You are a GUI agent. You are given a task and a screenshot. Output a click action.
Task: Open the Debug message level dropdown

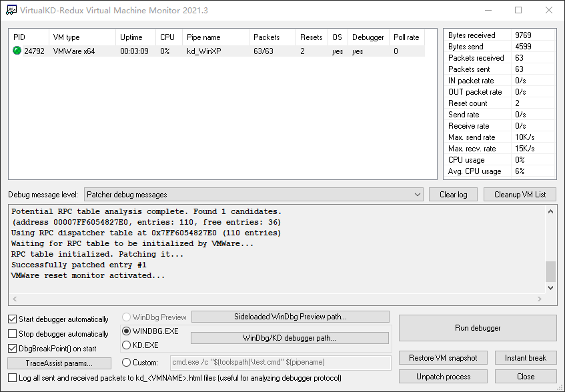253,195
